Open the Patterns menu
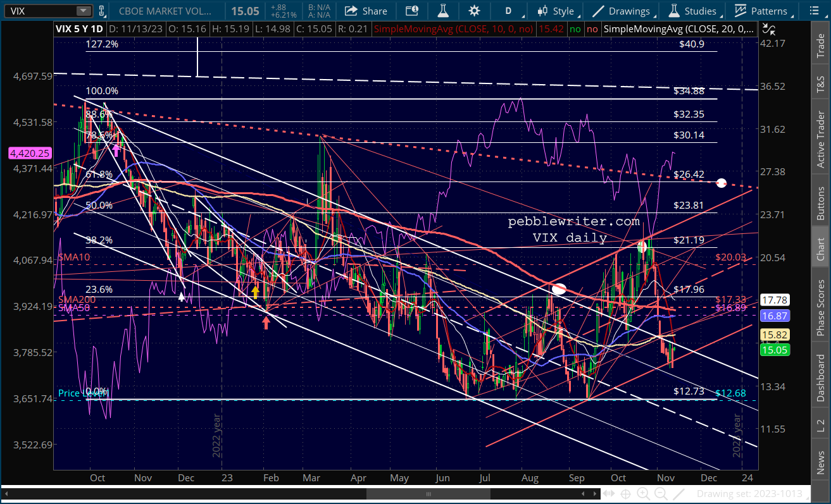This screenshot has width=831, height=504. click(760, 11)
